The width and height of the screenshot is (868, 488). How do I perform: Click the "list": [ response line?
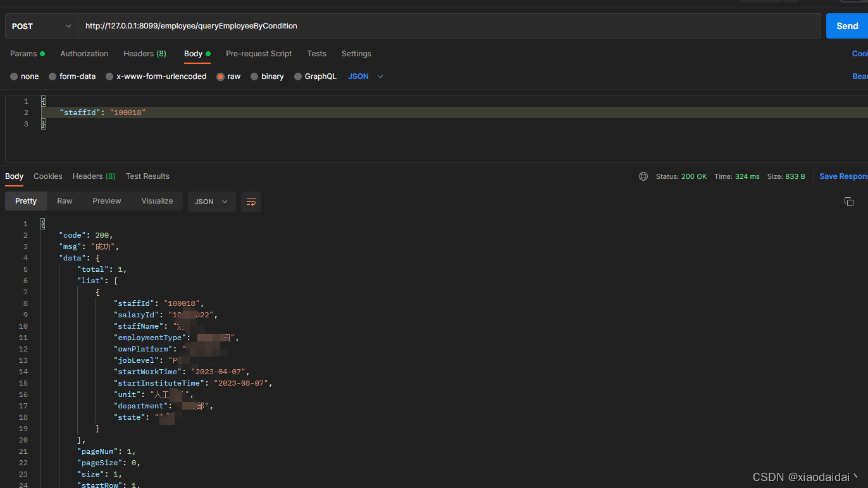(x=97, y=281)
